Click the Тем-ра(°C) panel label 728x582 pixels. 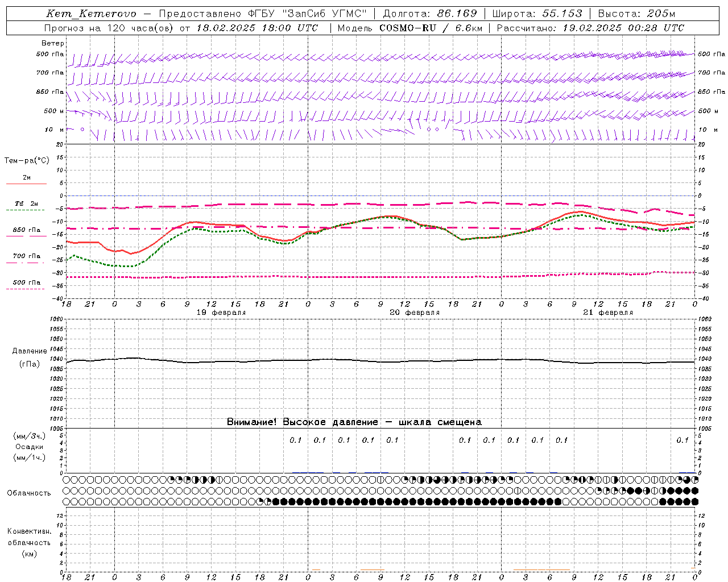click(x=27, y=161)
